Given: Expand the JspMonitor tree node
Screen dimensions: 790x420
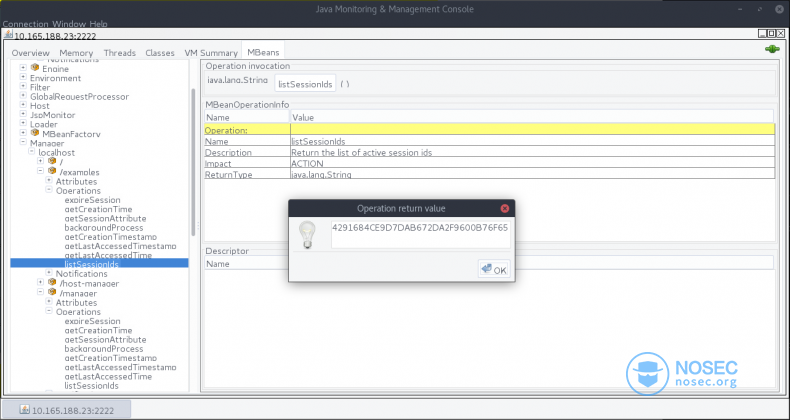Looking at the screenshot, I should tap(23, 114).
